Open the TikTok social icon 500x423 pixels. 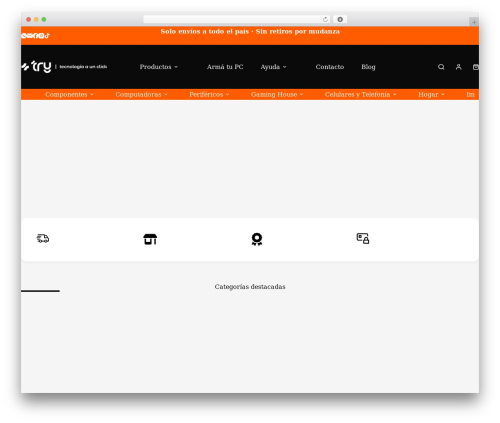(47, 36)
